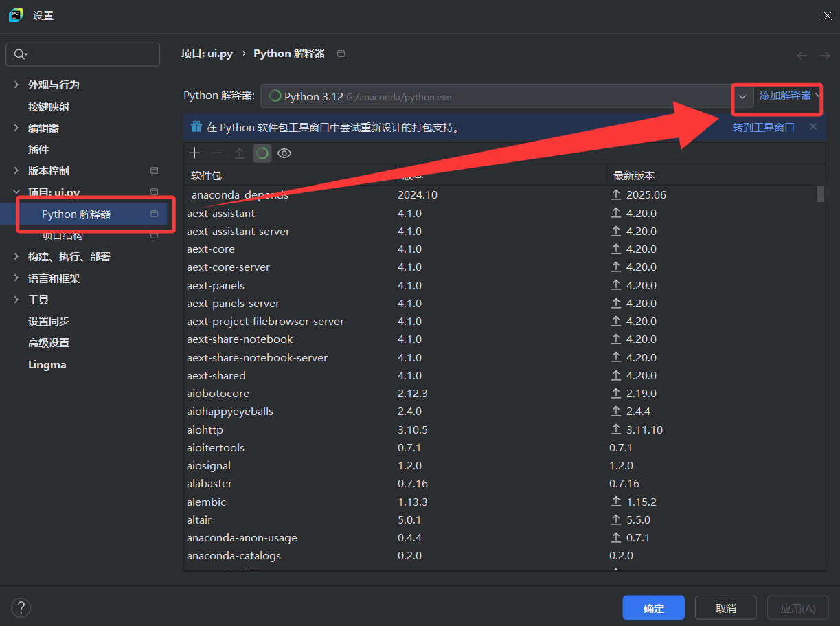The image size is (840, 626).
Task: Click the install package plus icon
Action: pyautogui.click(x=195, y=153)
